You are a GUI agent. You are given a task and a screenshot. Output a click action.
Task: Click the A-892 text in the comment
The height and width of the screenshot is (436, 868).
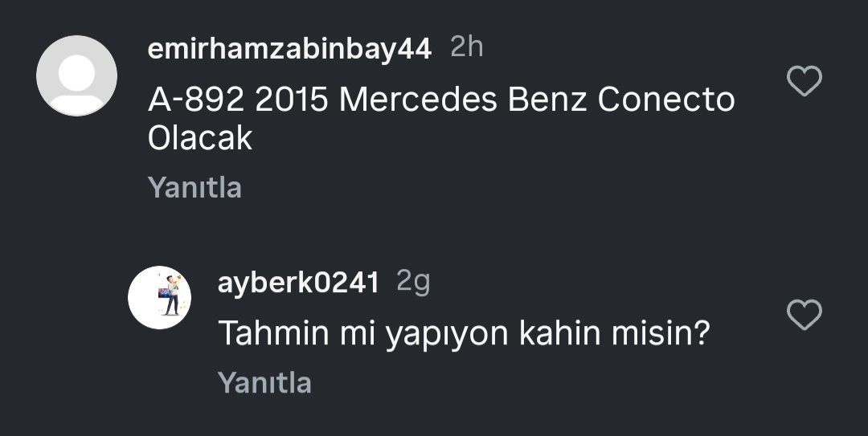pos(196,100)
